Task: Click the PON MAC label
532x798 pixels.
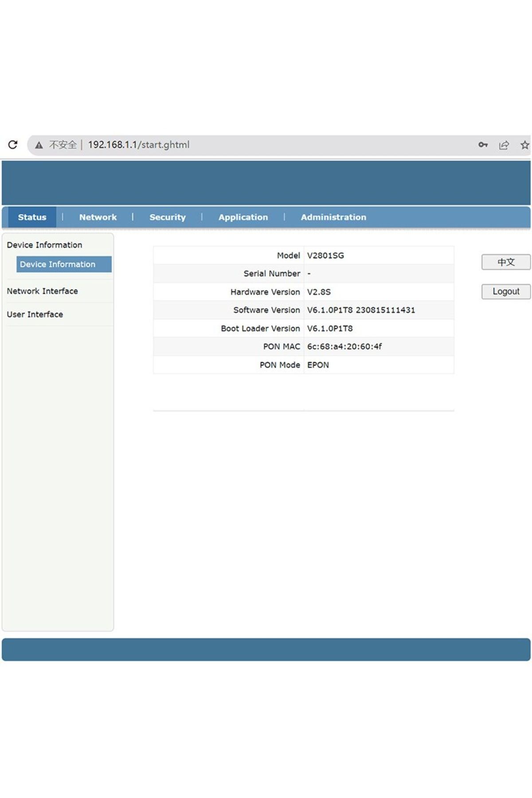Action: 282,347
